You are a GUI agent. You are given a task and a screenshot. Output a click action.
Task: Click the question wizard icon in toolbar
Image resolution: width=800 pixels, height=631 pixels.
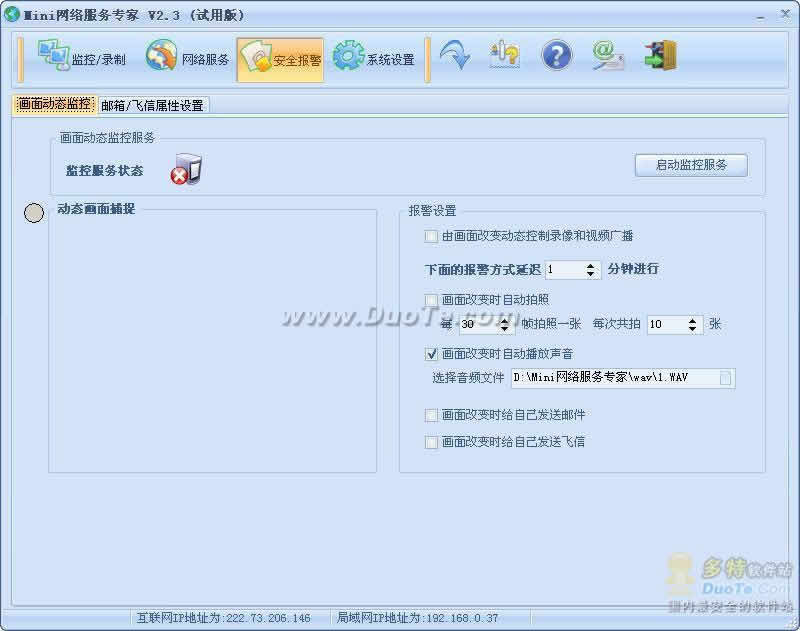pyautogui.click(x=505, y=55)
